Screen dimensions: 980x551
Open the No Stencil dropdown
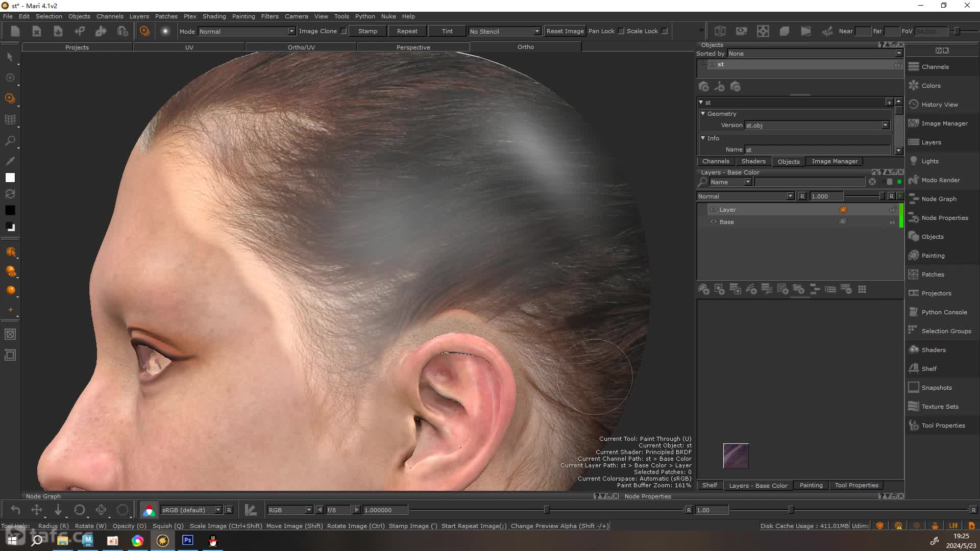(x=504, y=31)
